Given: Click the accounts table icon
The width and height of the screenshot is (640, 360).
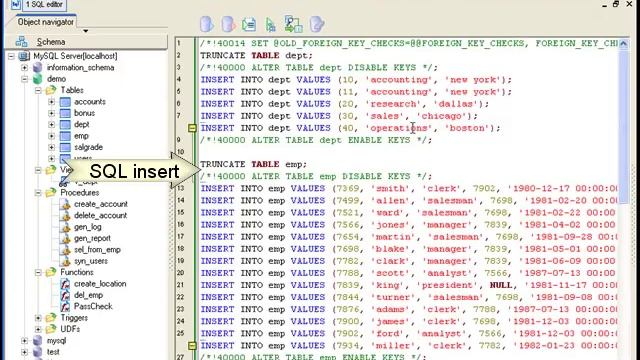Looking at the screenshot, I should pos(65,102).
